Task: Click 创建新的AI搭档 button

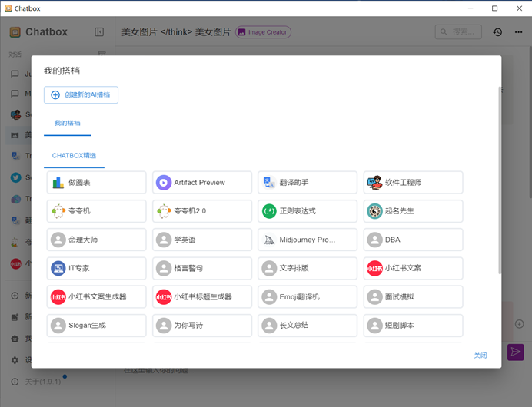Action: coord(81,94)
